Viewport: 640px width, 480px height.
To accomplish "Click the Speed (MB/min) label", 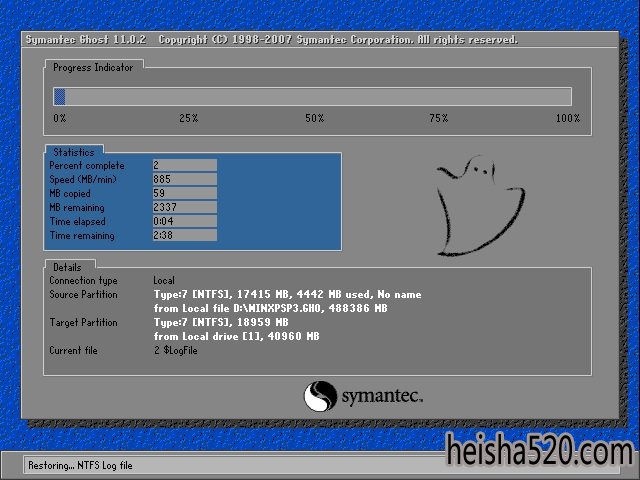I will 83,180.
